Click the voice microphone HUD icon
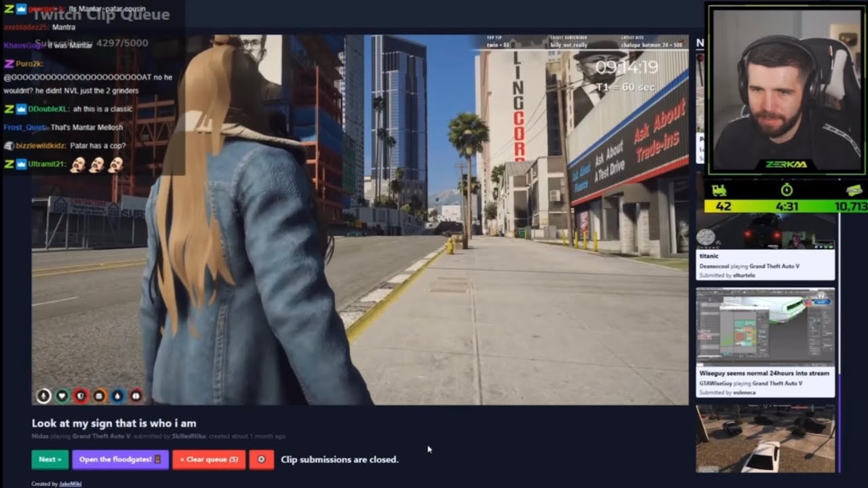 click(43, 395)
